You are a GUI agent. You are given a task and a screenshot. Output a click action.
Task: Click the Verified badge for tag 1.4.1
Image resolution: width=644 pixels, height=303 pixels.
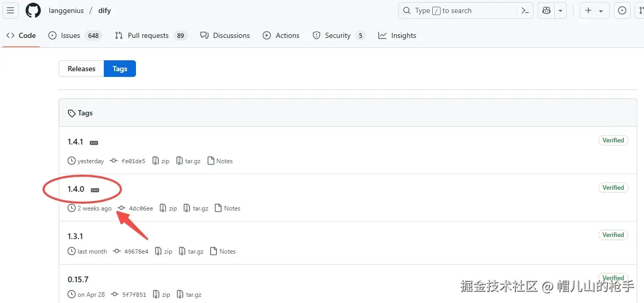click(x=613, y=140)
